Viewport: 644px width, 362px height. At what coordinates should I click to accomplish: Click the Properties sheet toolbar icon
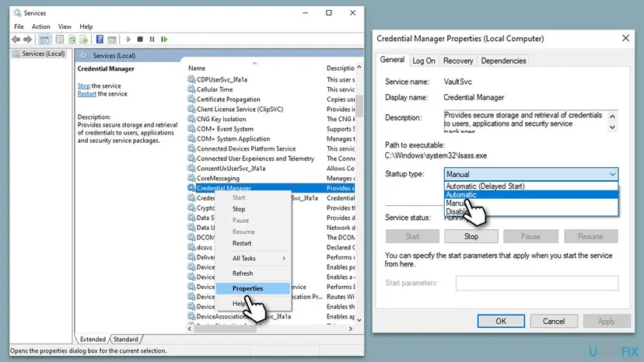click(60, 40)
